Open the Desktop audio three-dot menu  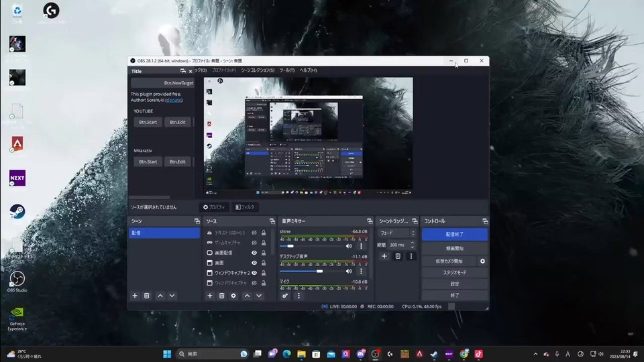361,271
